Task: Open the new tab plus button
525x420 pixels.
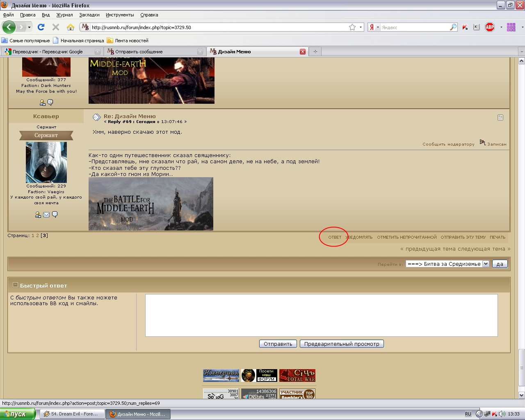Action: point(315,52)
